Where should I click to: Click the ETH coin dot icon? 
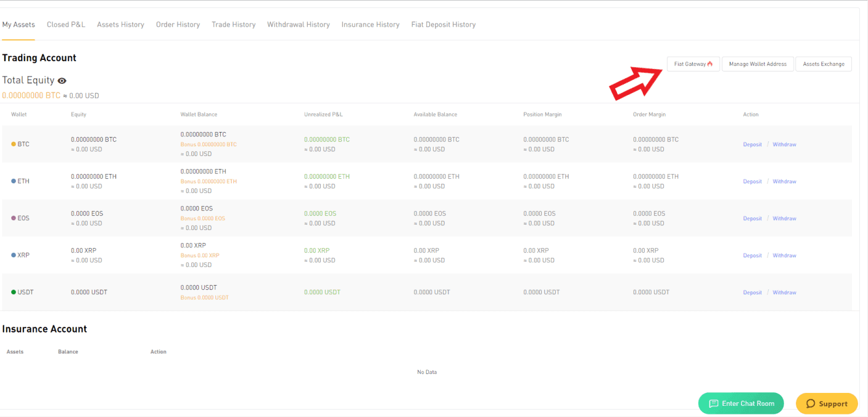(14, 181)
